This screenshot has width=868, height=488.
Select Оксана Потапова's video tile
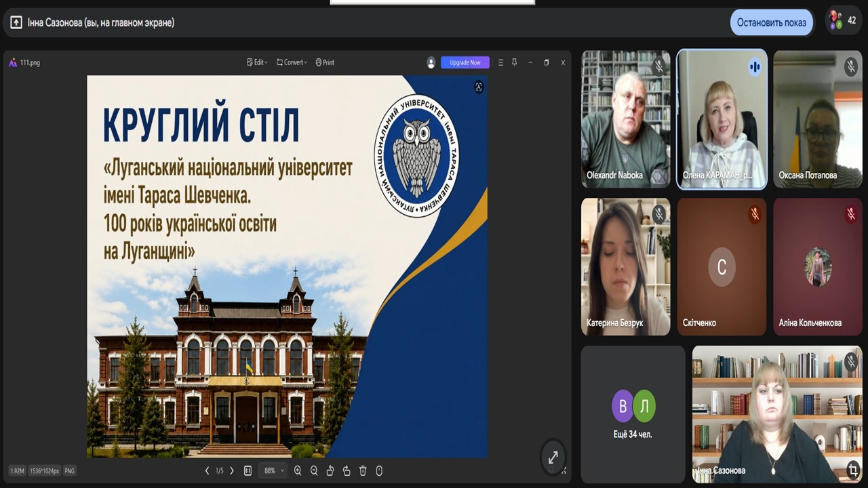818,119
